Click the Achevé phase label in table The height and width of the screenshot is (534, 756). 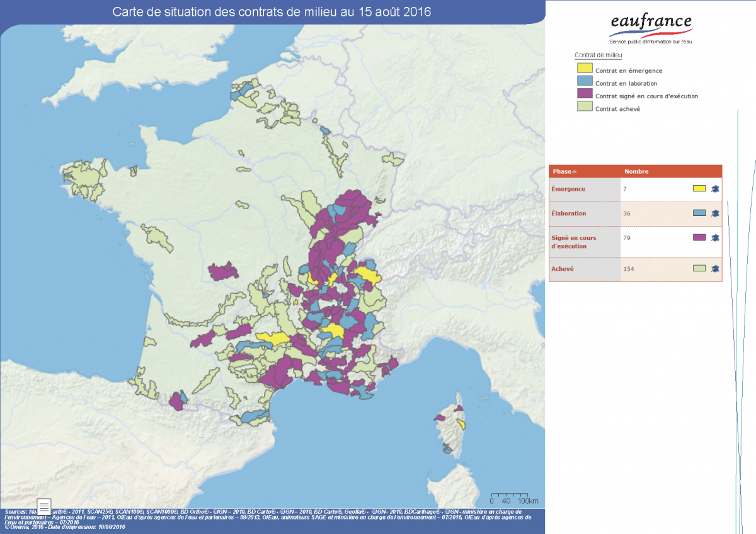(x=563, y=269)
